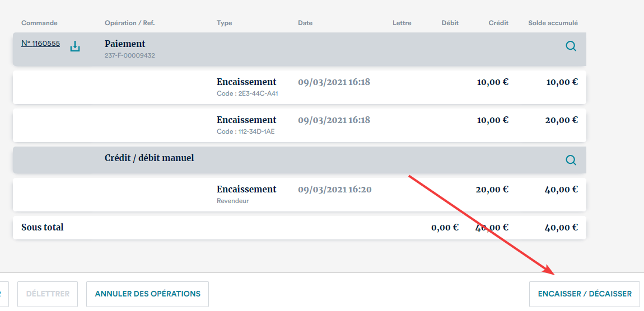
Task: Click the Paiement group title
Action: click(125, 44)
